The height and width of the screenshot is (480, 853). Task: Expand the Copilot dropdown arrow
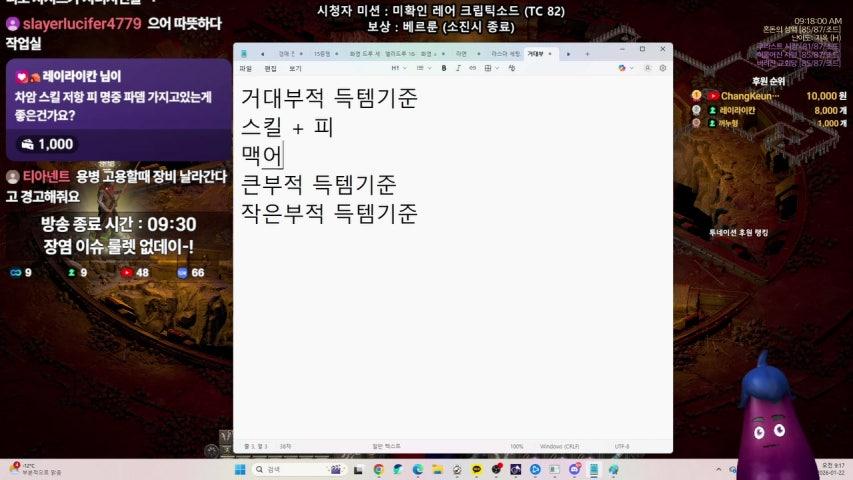(631, 68)
